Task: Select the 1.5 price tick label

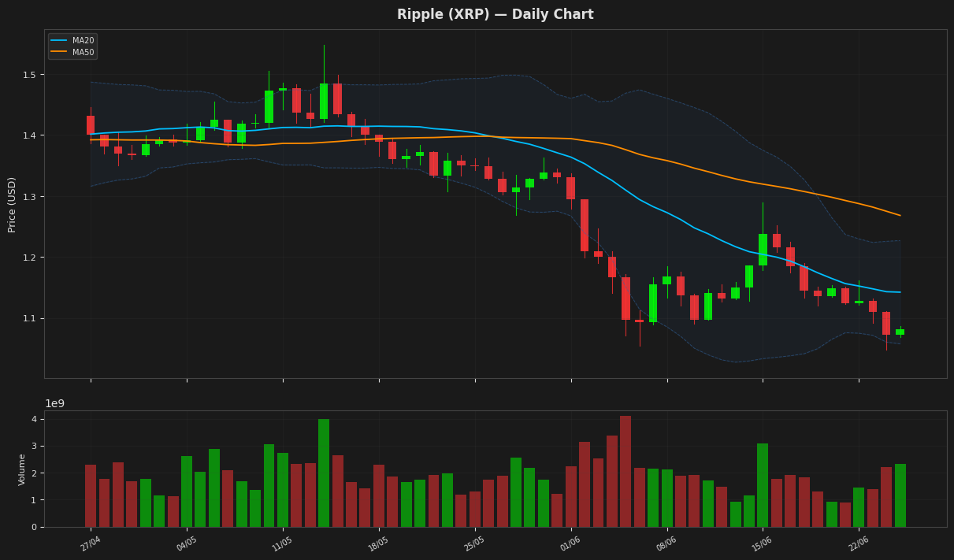Action: click(30, 75)
